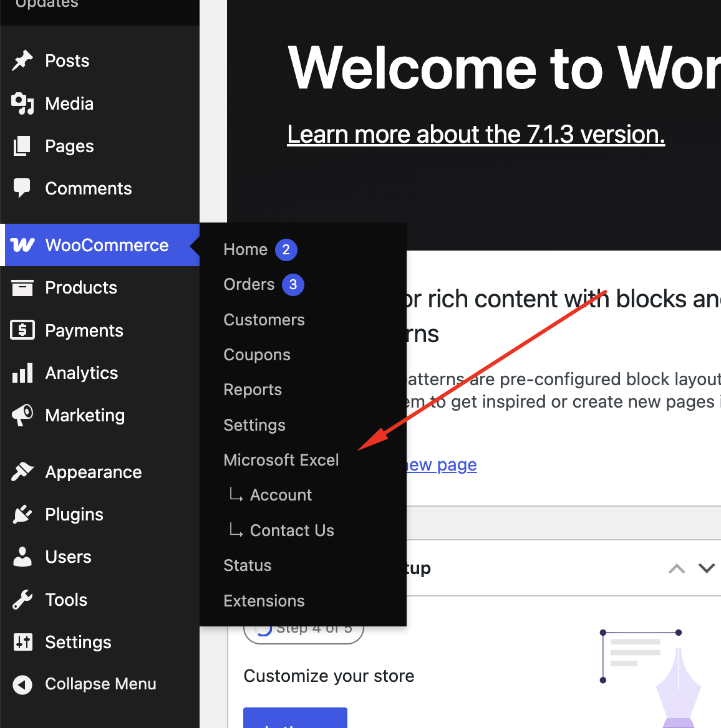Click the Plugins plug icon
This screenshot has height=728, width=721.
coord(22,514)
